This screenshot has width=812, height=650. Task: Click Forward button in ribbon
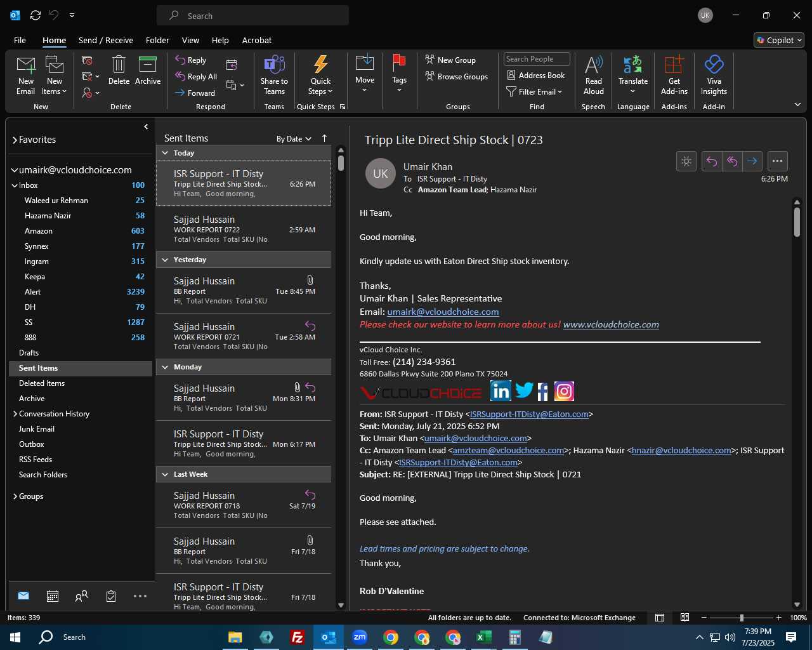point(195,93)
